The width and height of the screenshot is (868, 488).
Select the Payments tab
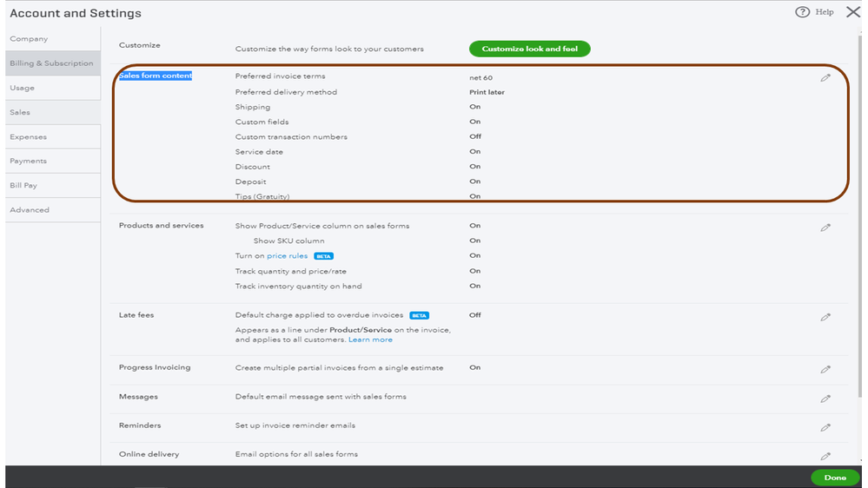point(53,161)
